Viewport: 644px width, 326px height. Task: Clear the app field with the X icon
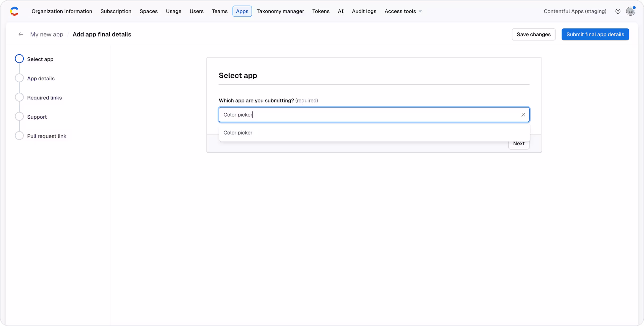tap(523, 115)
